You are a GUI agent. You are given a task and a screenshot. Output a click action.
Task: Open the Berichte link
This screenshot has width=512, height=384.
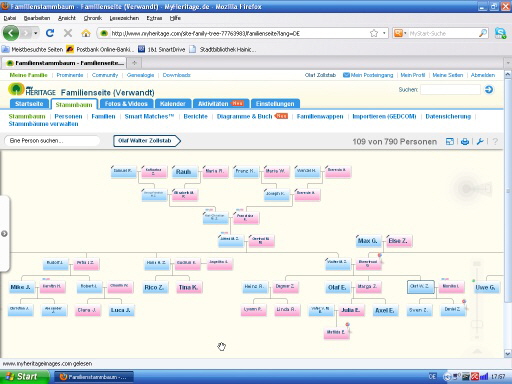pyautogui.click(x=196, y=116)
